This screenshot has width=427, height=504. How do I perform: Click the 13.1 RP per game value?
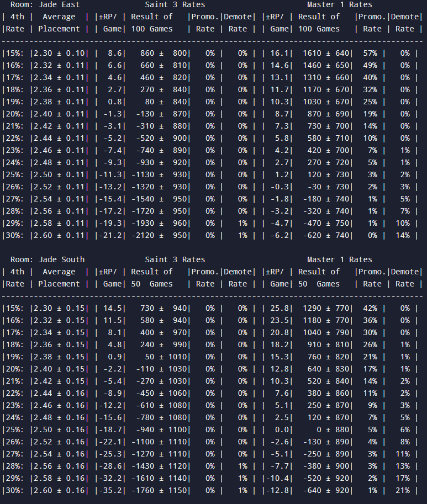(x=280, y=78)
